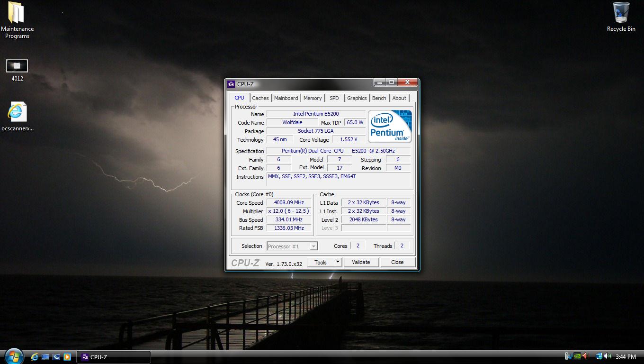The width and height of the screenshot is (644, 364).
Task: Click the Multiplier value x 12.0
Action: coord(289,211)
